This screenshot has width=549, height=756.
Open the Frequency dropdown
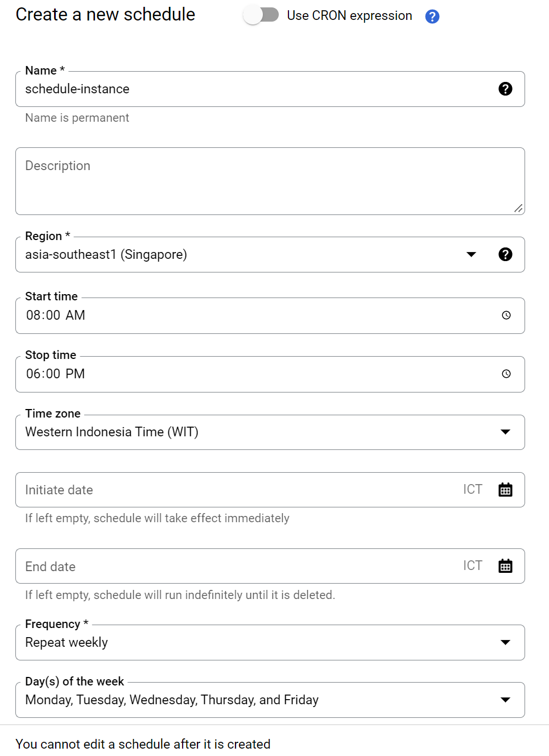270,643
